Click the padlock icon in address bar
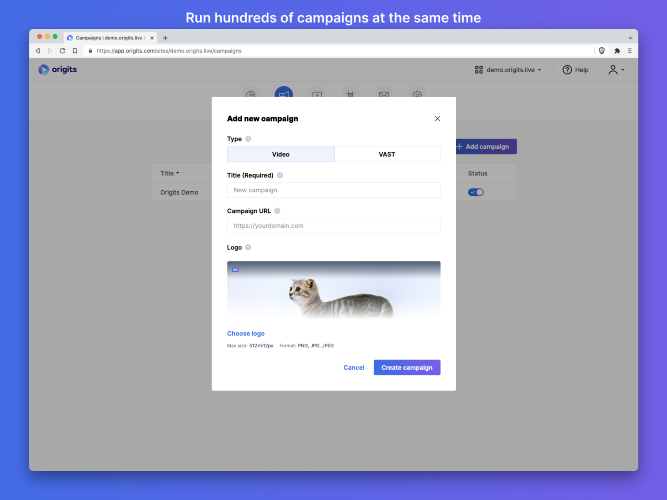This screenshot has width=667, height=500. (90, 51)
